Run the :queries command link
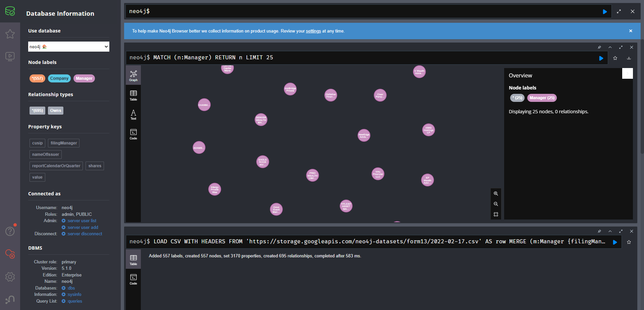The height and width of the screenshot is (310, 644). [x=72, y=301]
